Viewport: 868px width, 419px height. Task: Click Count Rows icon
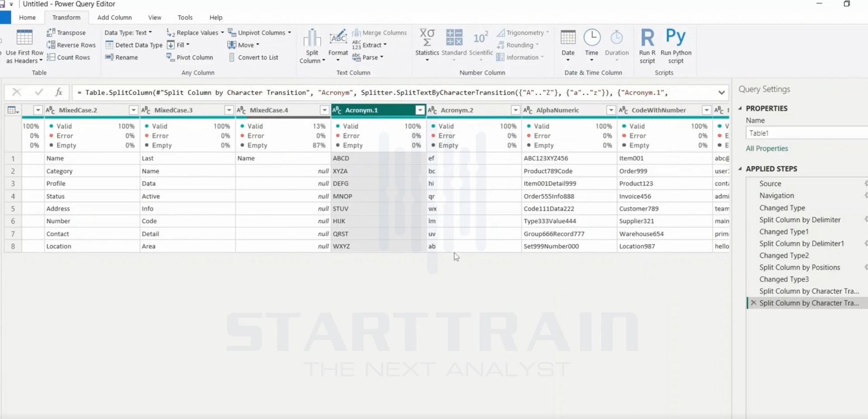pyautogui.click(x=51, y=57)
